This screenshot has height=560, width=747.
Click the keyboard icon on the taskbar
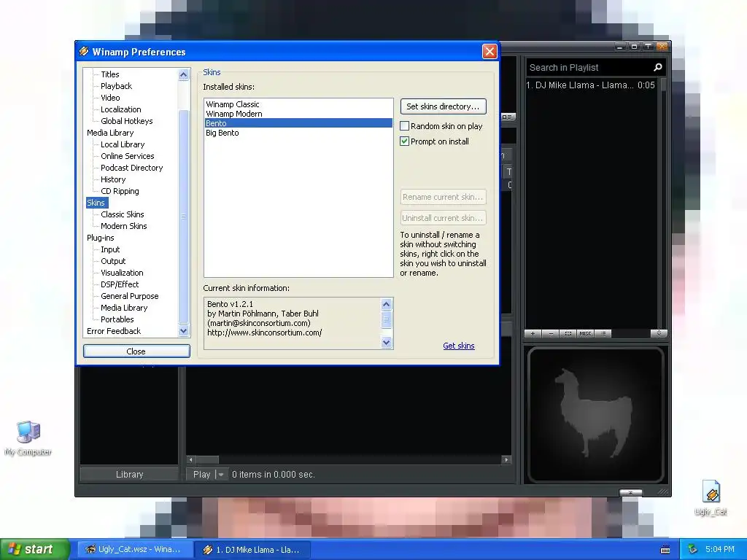pyautogui.click(x=665, y=550)
